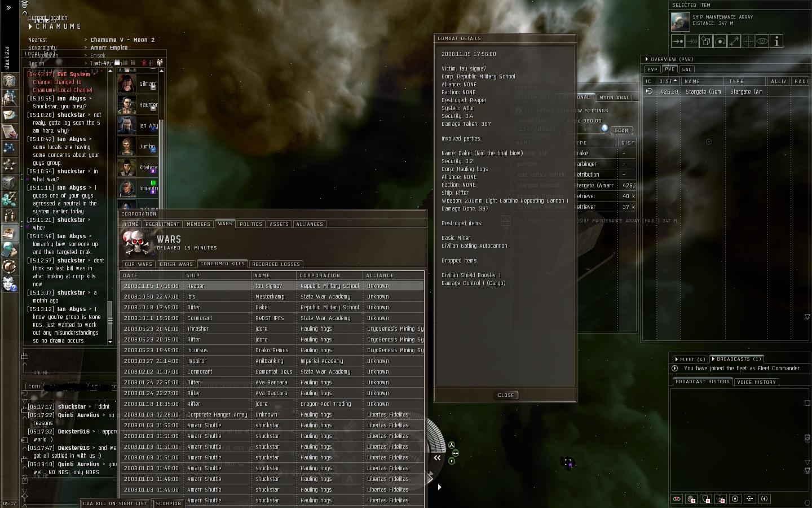
Task: Open the Voice History tab
Action: coord(757,382)
